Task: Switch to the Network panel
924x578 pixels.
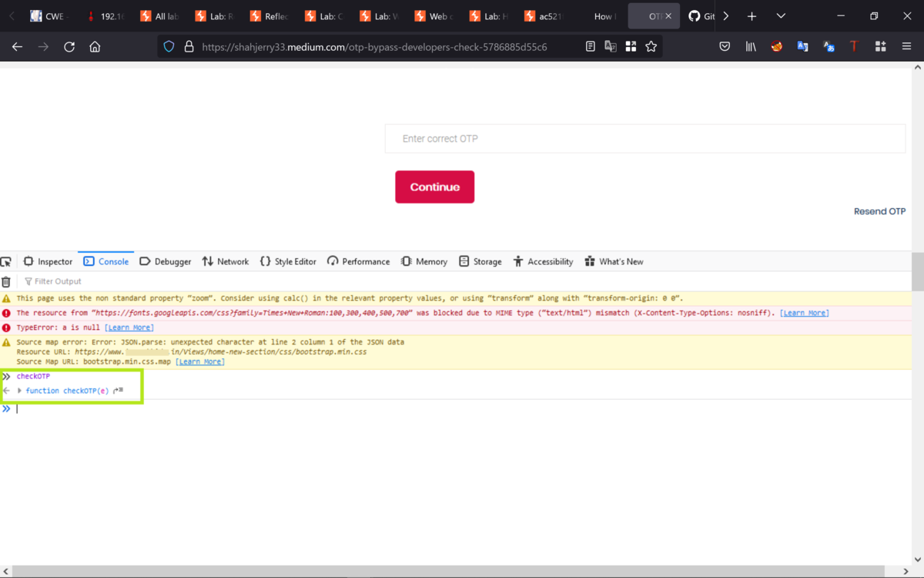Action: (225, 262)
